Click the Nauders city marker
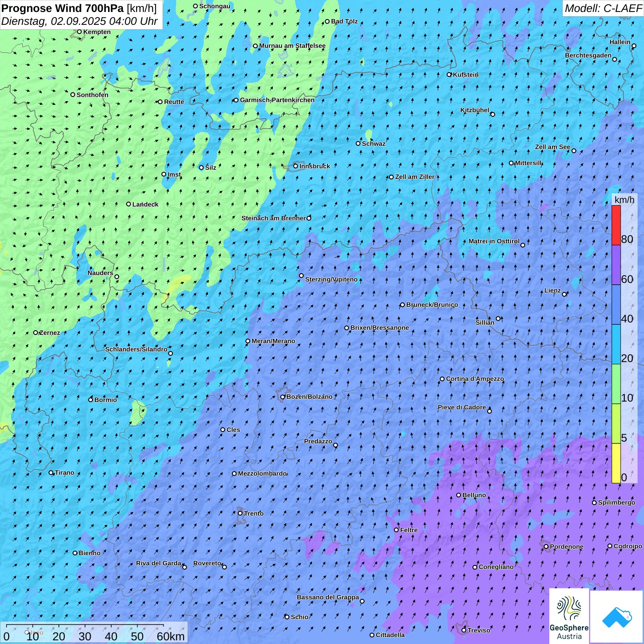Image resolution: width=644 pixels, height=644 pixels. 117,277
